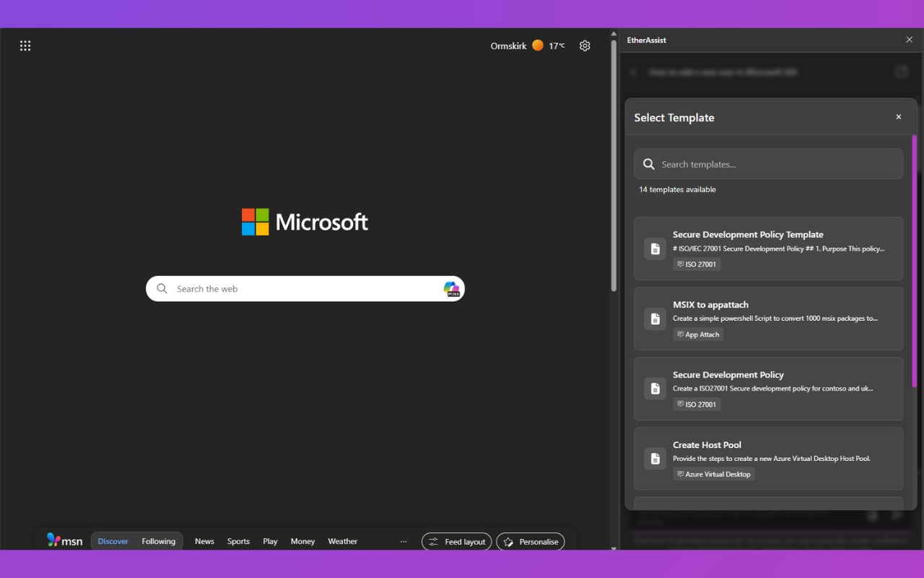Click the 14 templates available text
The height and width of the screenshot is (578, 924).
tap(677, 189)
